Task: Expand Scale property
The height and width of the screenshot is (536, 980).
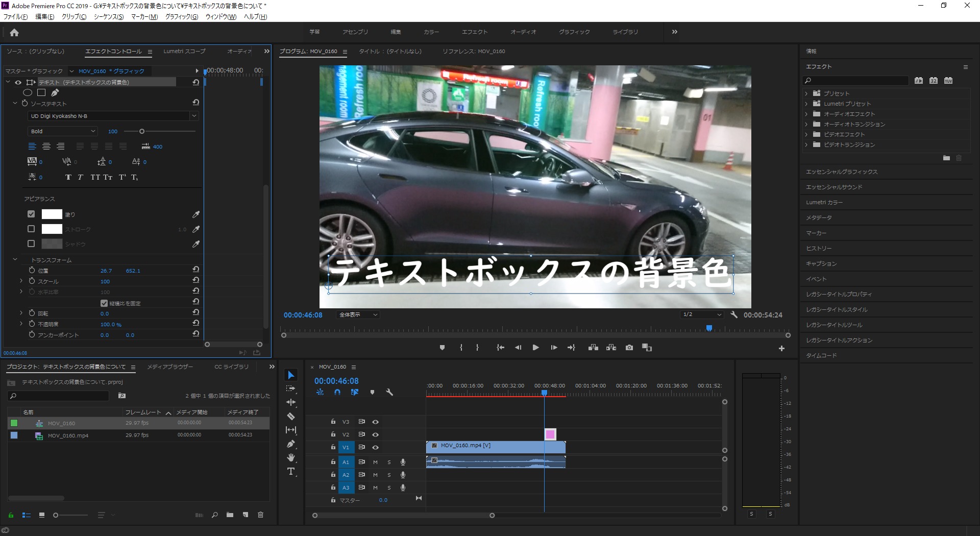Action: [21, 281]
